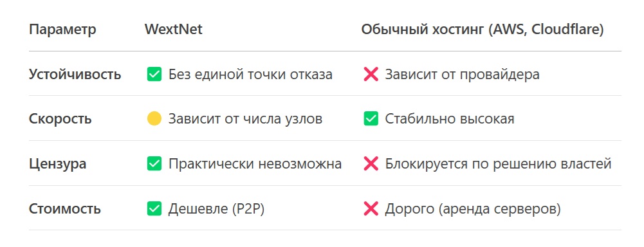Select the Стоимость row label
The width and height of the screenshot is (644, 247).
tap(64, 209)
